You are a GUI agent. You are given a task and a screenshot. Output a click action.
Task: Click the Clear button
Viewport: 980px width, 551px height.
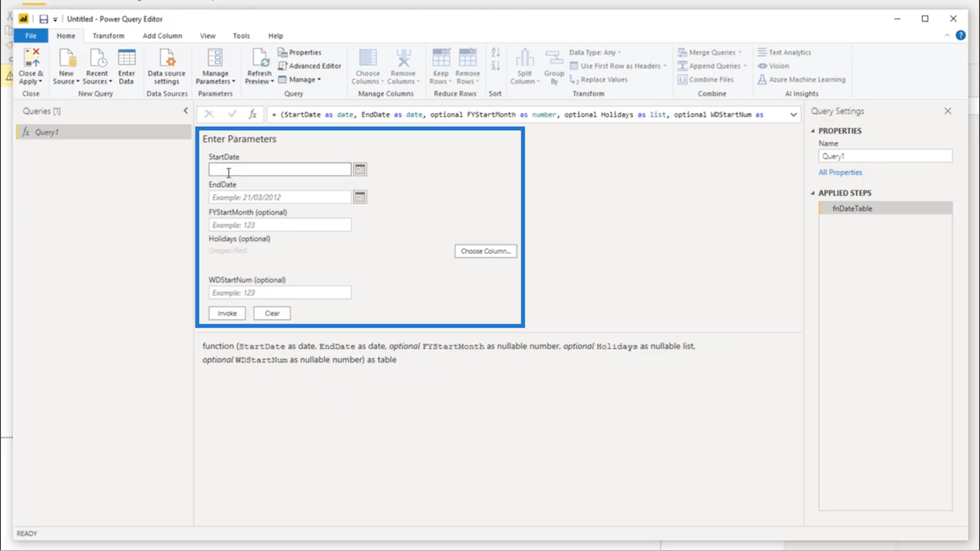pyautogui.click(x=272, y=314)
